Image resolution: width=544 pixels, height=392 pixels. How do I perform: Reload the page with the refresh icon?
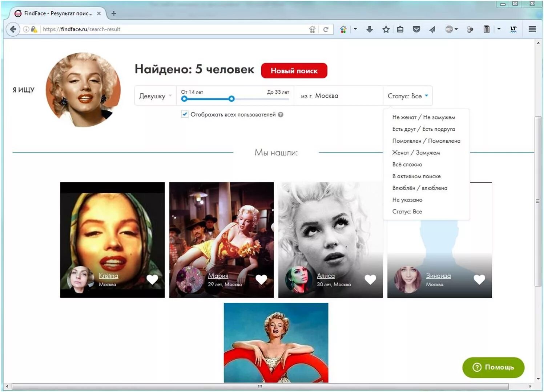tap(326, 29)
